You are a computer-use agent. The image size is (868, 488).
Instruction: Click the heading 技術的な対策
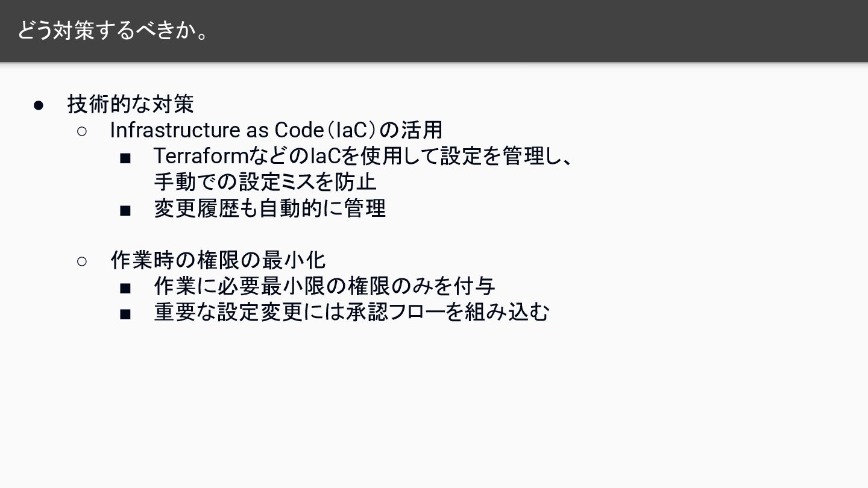131,104
